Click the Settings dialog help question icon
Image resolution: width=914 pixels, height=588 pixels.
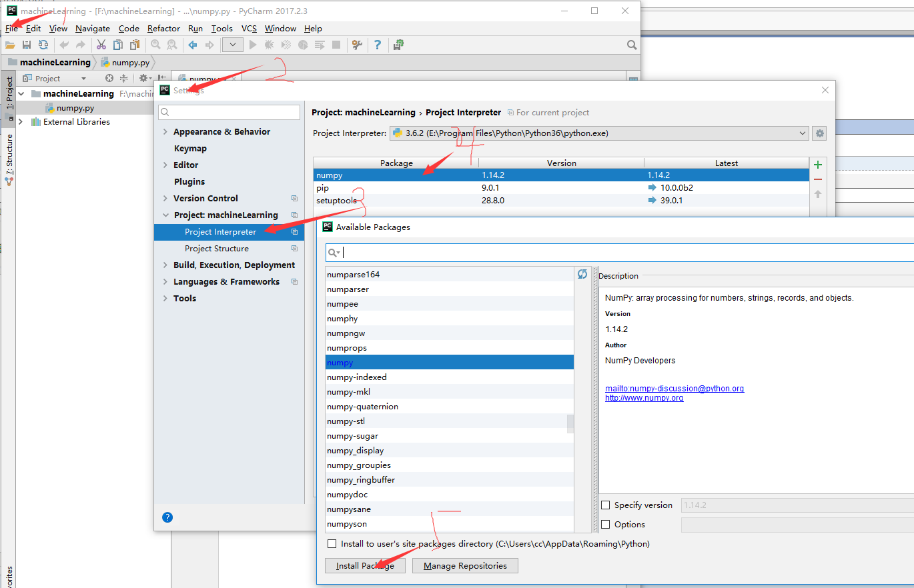coord(167,517)
